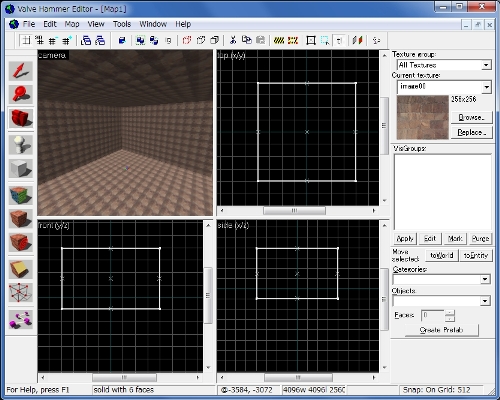Screen dimensions: 500x400
Task: Click inside the Faces number field
Action: coord(433,315)
